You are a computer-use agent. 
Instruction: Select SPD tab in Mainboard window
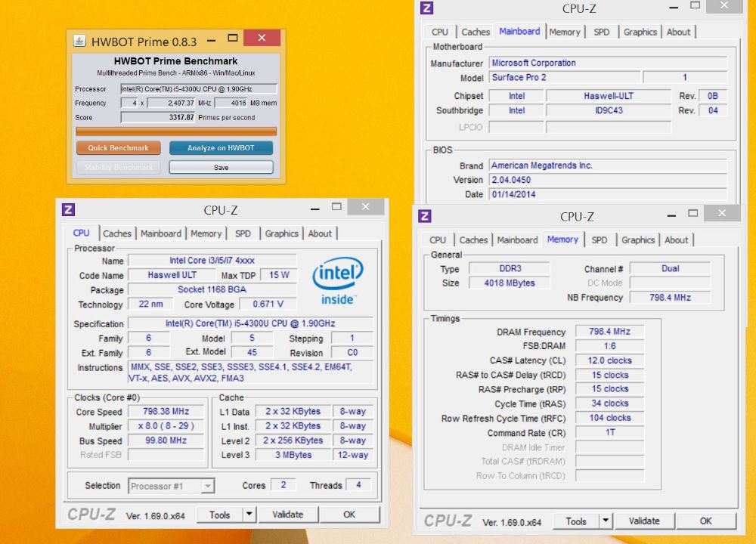coord(602,32)
